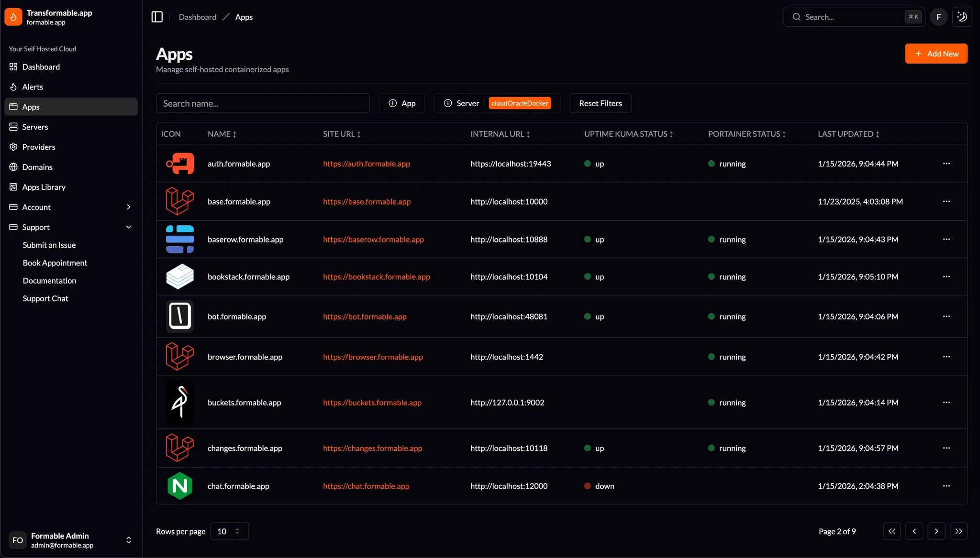The height and width of the screenshot is (558, 980).
Task: Click Dashboard breadcrumb link
Action: pos(198,17)
